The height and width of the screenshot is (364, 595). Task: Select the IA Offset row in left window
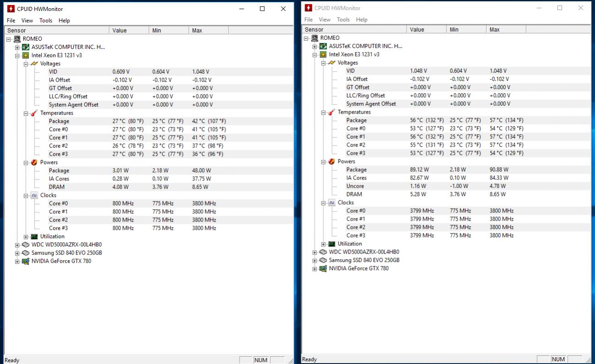pos(149,80)
